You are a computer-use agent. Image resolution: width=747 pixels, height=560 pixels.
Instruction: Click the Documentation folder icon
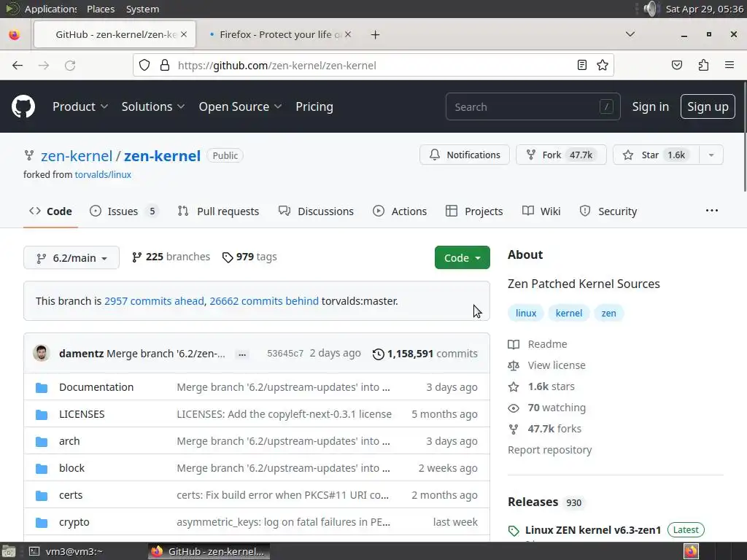click(x=42, y=388)
